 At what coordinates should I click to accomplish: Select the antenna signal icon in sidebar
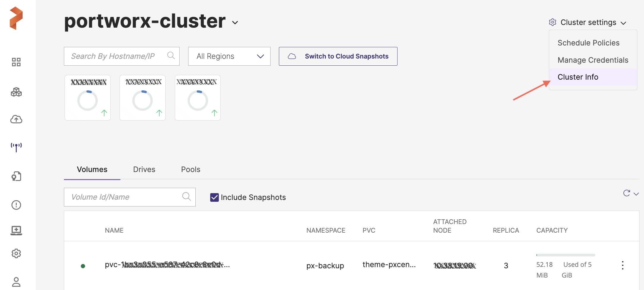(x=16, y=147)
